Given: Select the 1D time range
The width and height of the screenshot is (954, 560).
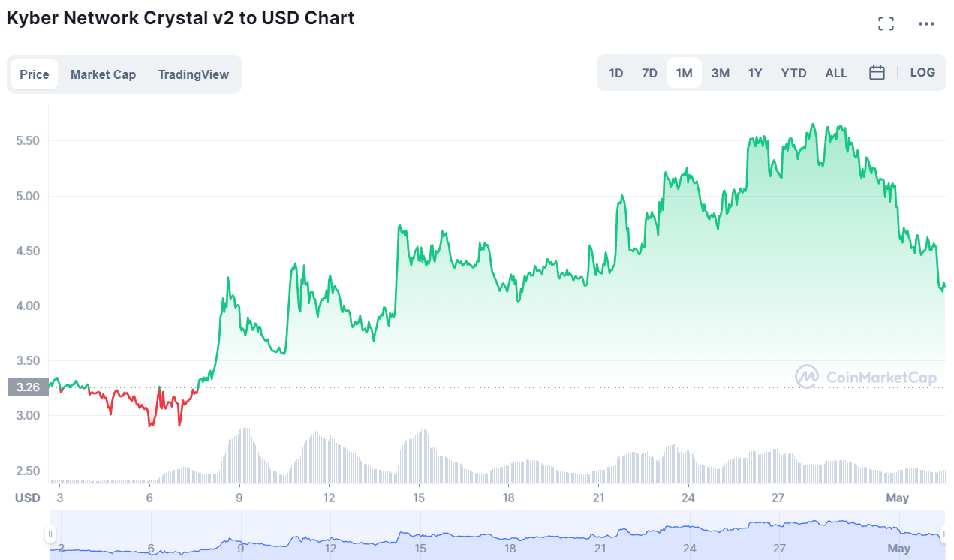Looking at the screenshot, I should tap(615, 72).
